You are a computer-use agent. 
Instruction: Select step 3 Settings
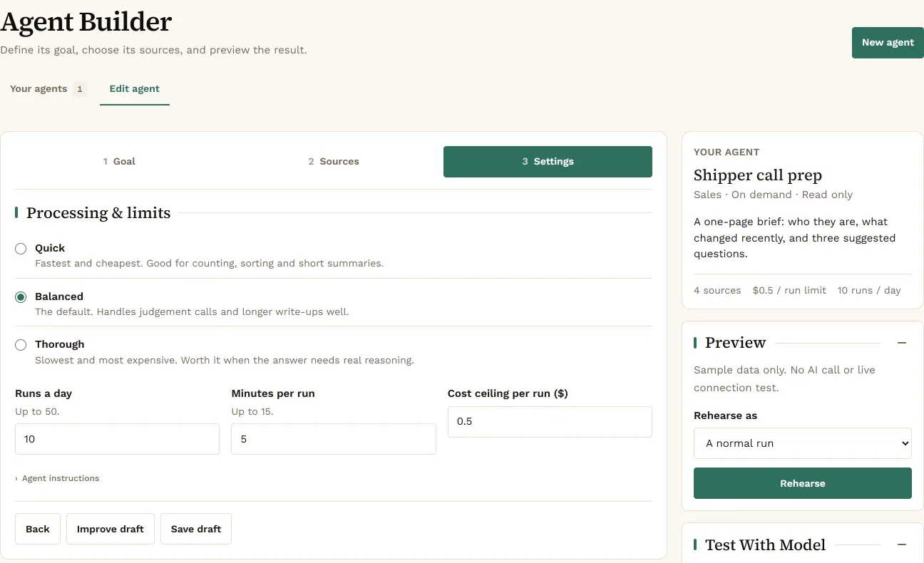(548, 162)
